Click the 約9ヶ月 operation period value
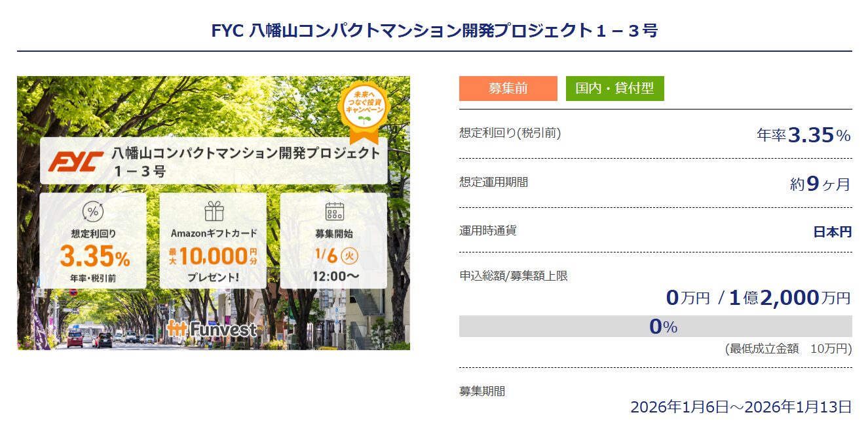The width and height of the screenshot is (868, 421). click(820, 184)
